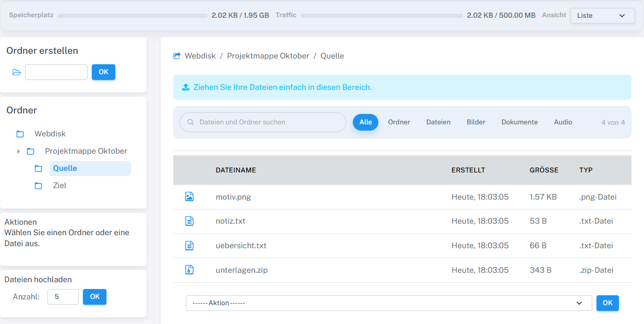Click the 1.57 KB size cell
The height and width of the screenshot is (324, 644).
543,197
